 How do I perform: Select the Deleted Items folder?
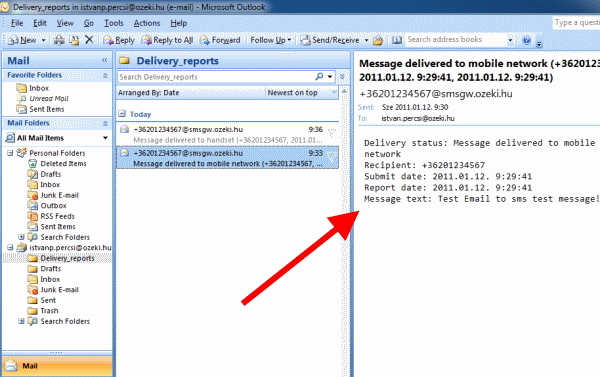pyautogui.click(x=57, y=164)
